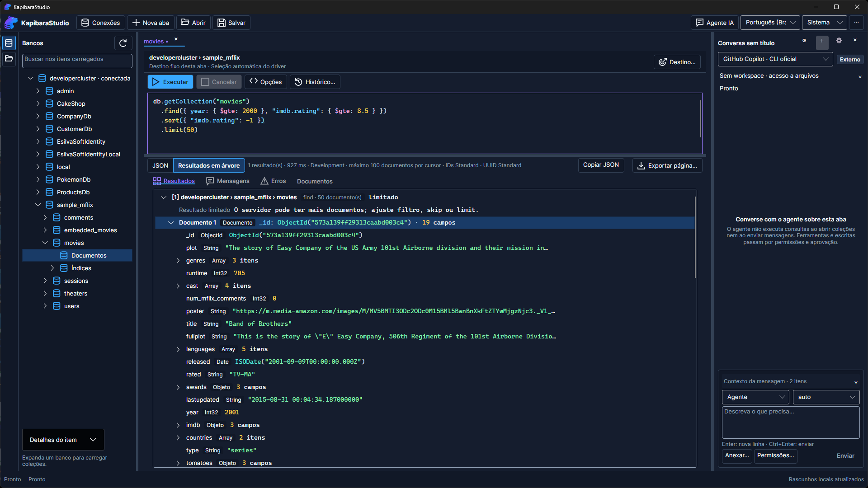
Task: Select Resultados em árvore view
Action: (209, 165)
